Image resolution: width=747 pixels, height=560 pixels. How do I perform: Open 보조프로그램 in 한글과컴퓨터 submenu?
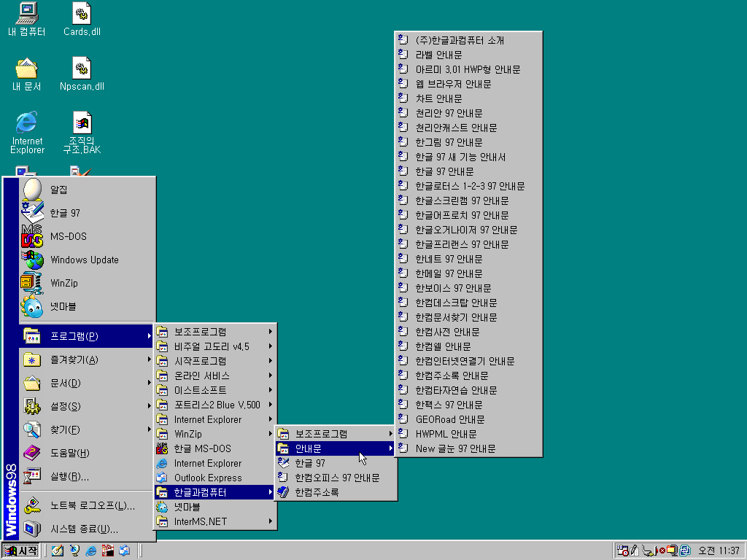[x=336, y=434]
